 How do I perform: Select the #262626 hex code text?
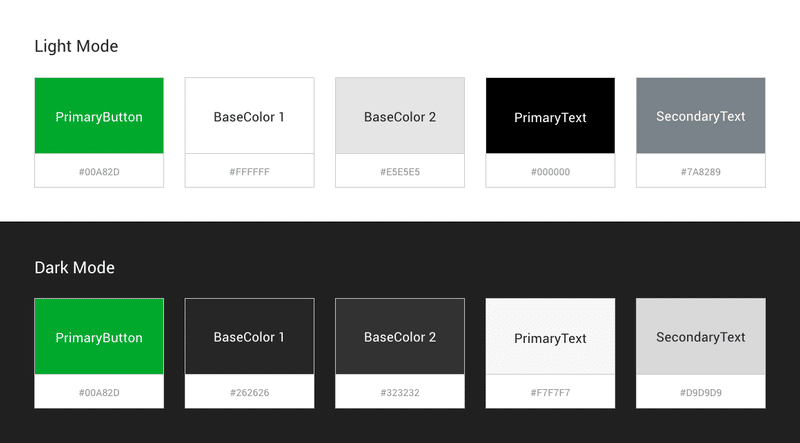point(249,392)
